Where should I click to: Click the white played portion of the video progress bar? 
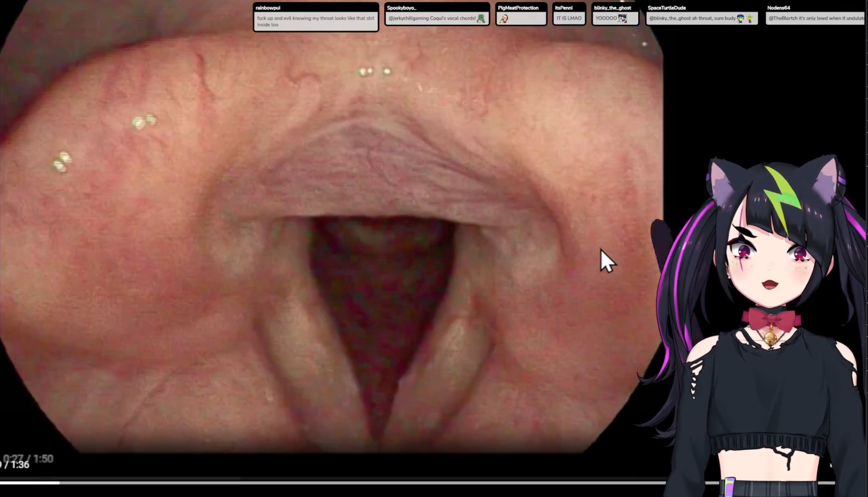30,483
